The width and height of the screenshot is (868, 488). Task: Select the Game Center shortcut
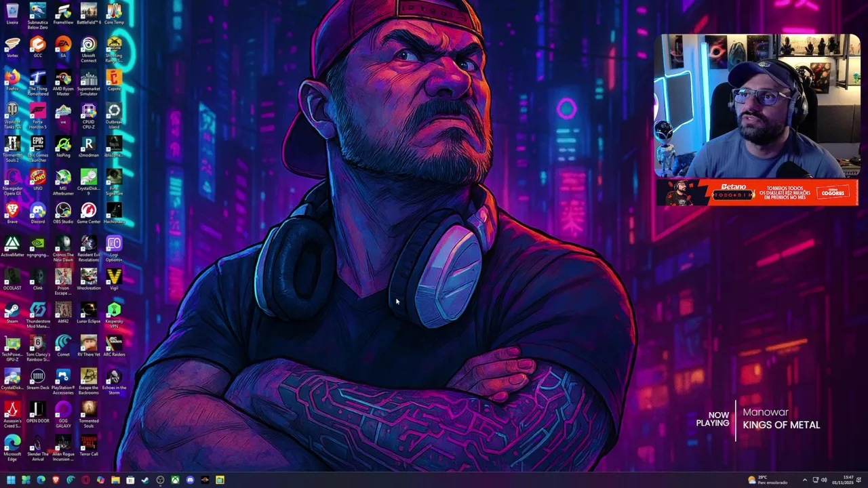click(89, 213)
